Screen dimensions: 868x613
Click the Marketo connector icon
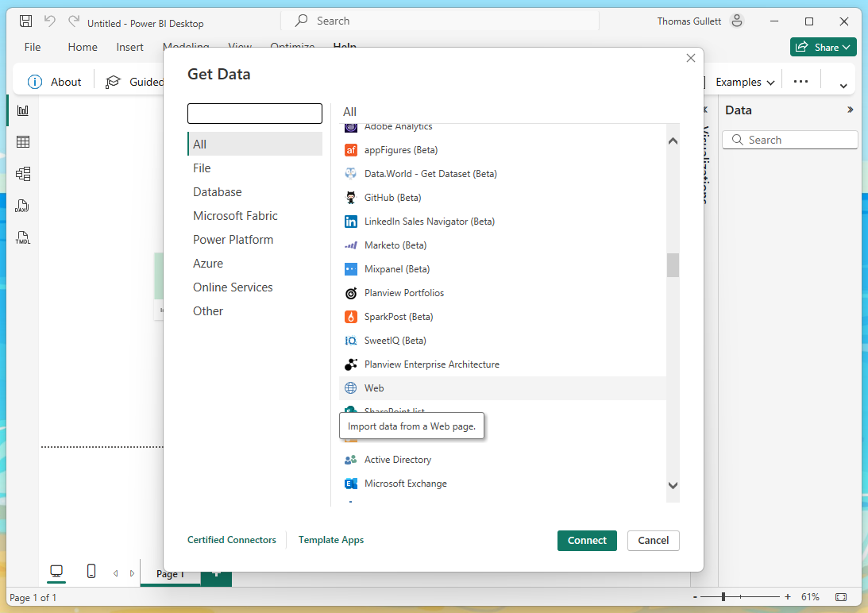tap(351, 245)
